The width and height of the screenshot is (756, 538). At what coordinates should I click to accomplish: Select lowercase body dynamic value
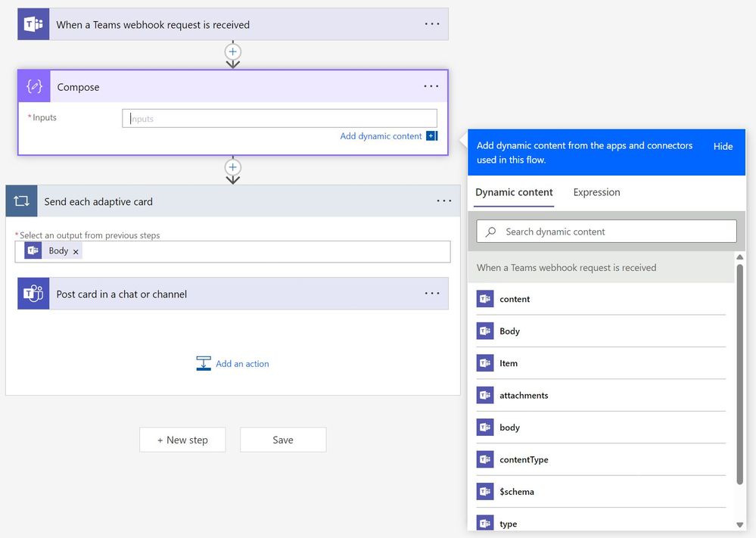pyautogui.click(x=601, y=427)
